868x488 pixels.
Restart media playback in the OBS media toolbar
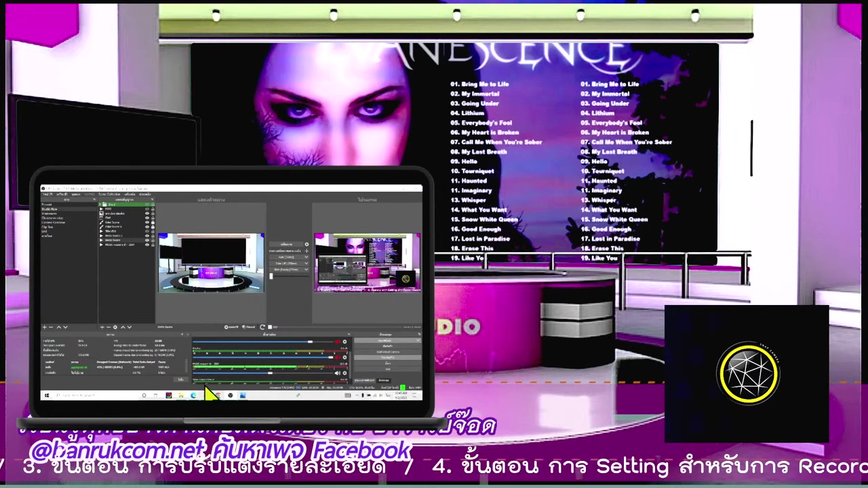[x=262, y=327]
